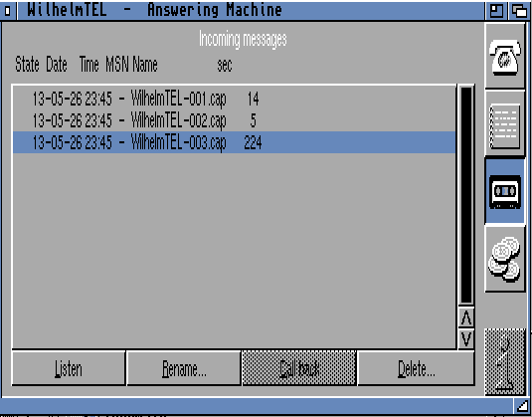The width and height of the screenshot is (532, 417).
Task: Click the window size gadget in bottom corner
Action: [522, 406]
